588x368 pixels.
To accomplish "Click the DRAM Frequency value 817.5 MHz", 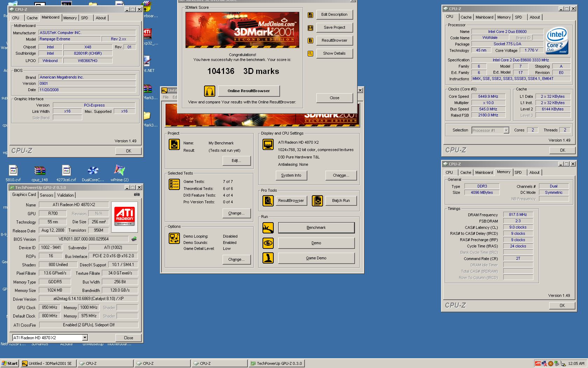I will (518, 214).
